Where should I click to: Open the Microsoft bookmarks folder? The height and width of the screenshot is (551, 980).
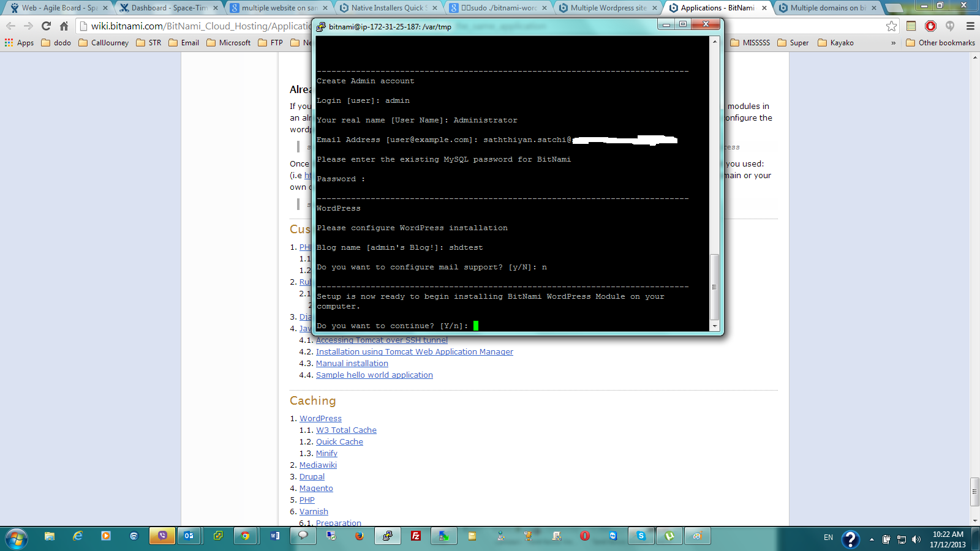point(228,43)
